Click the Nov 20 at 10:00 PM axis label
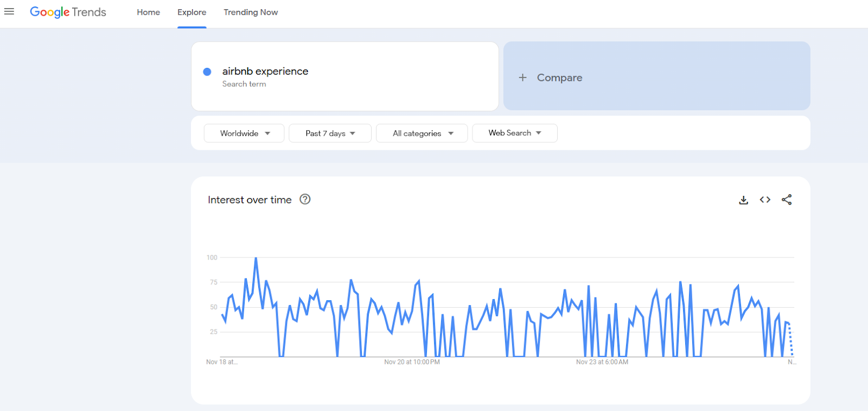The image size is (868, 411). click(x=412, y=362)
